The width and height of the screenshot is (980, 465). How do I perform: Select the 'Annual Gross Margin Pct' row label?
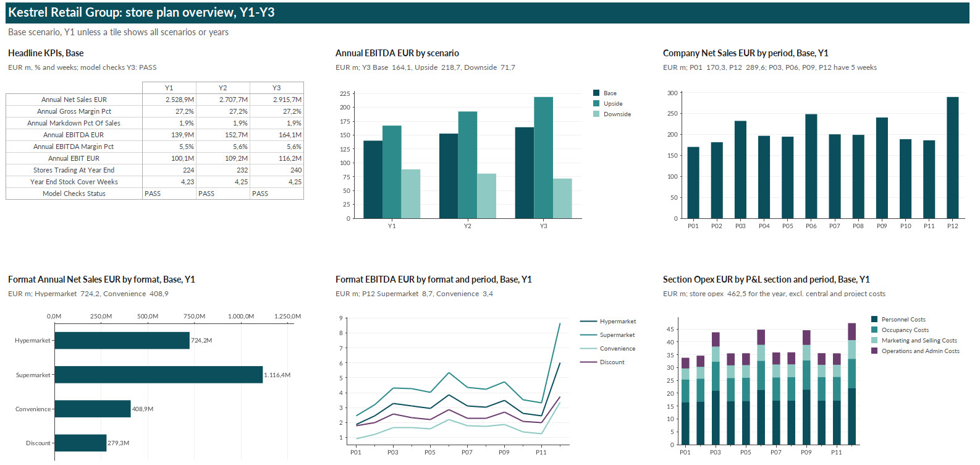[74, 111]
